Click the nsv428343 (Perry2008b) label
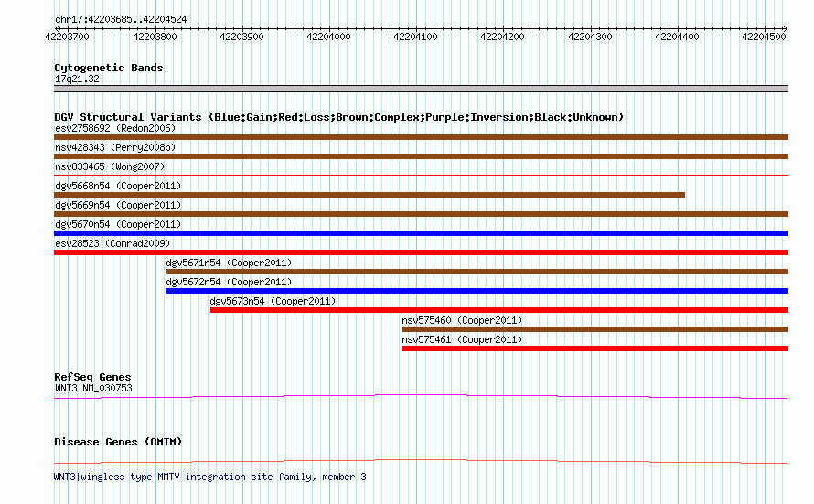This screenshot has width=814, height=504. coord(115,147)
